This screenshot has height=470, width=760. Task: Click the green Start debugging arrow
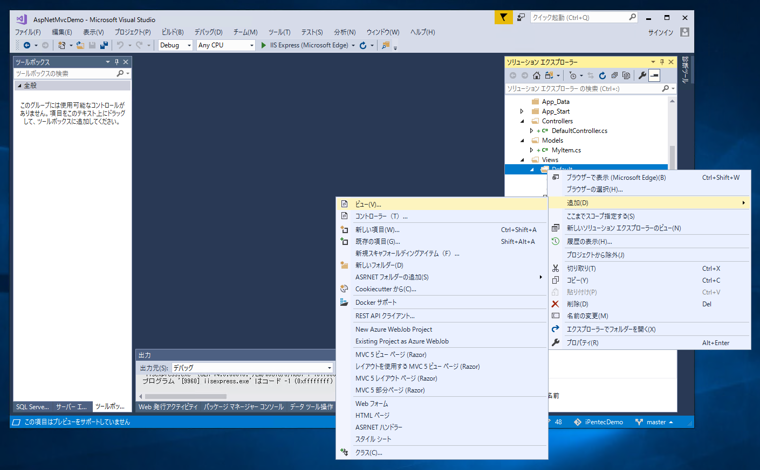coord(263,45)
